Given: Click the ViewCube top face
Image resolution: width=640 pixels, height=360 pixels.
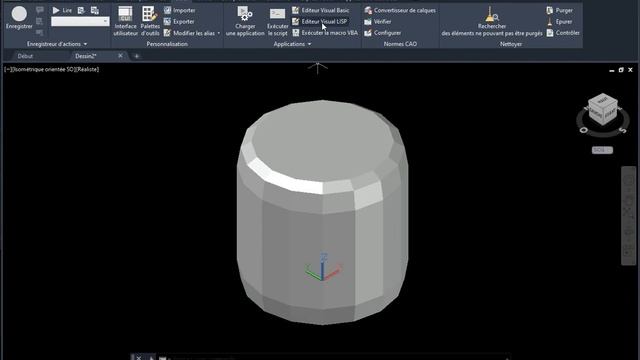Looking at the screenshot, I should (x=602, y=100).
